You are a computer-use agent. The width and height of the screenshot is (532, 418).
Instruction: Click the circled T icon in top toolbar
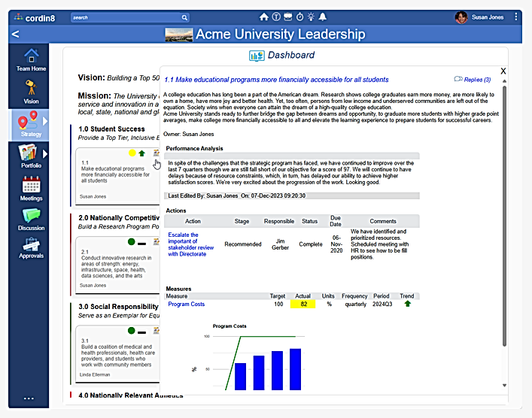pos(276,17)
